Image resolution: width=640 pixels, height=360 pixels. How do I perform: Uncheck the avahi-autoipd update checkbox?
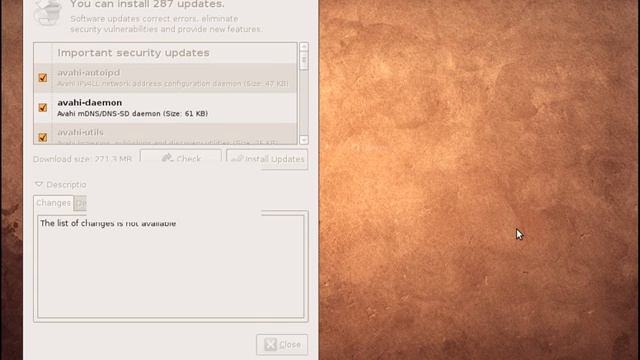[42, 78]
